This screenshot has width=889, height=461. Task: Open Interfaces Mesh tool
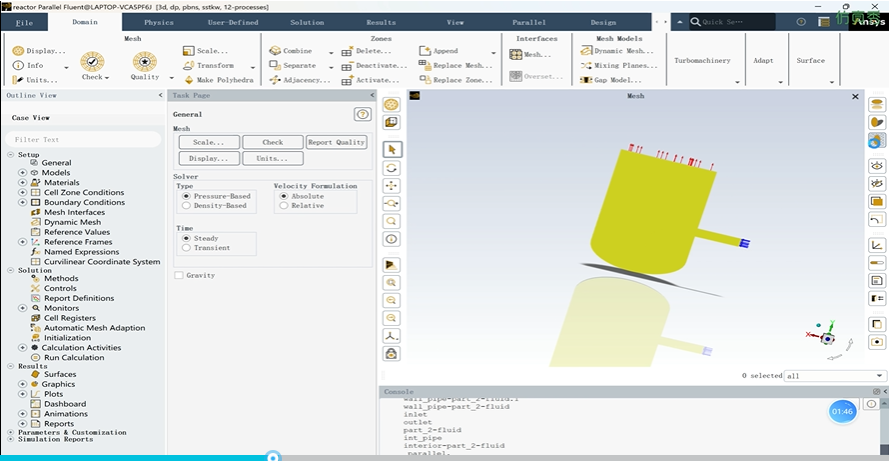click(530, 54)
